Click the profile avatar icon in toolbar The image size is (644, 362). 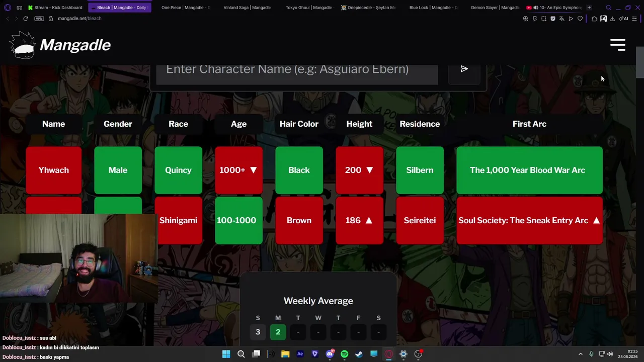pos(603,19)
